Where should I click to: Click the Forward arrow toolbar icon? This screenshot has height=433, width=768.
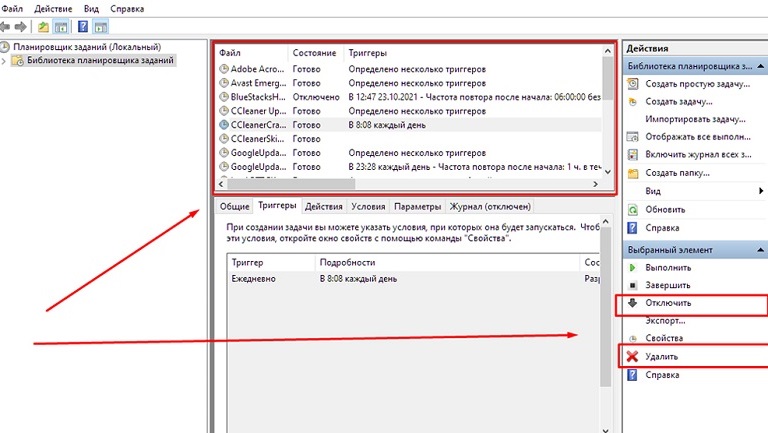[x=21, y=26]
